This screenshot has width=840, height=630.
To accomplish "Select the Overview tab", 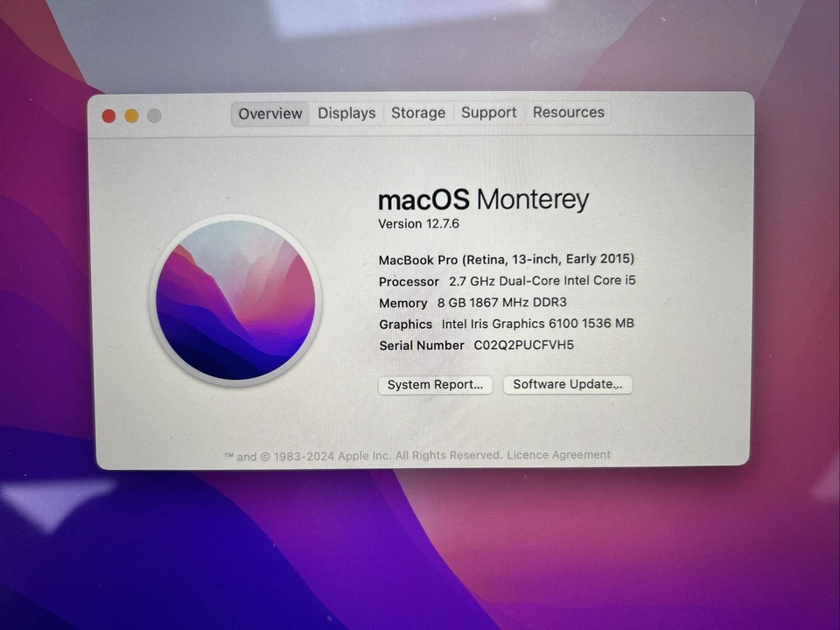I will tap(269, 113).
